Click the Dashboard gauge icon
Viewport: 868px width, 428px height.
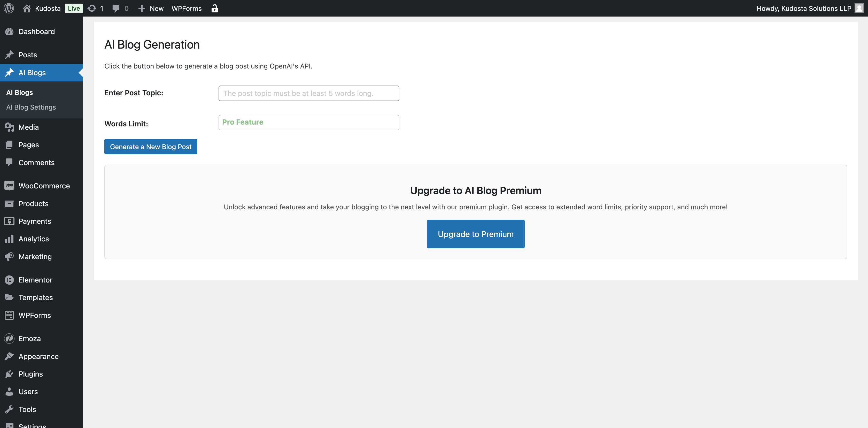tap(10, 31)
